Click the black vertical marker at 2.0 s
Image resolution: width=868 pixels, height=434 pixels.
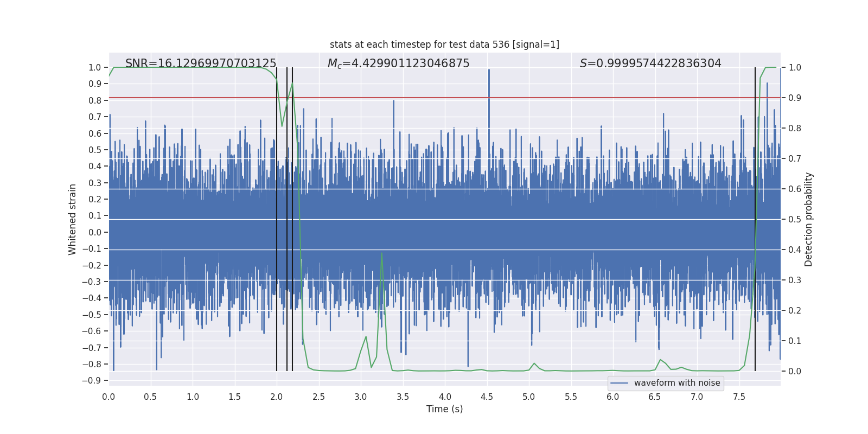pos(277,219)
